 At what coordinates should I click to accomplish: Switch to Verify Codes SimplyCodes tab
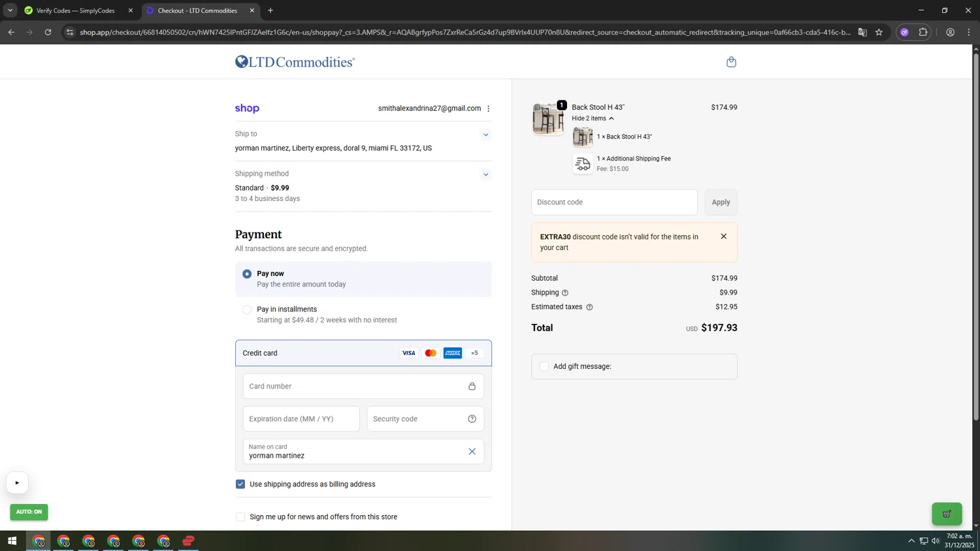[75, 10]
